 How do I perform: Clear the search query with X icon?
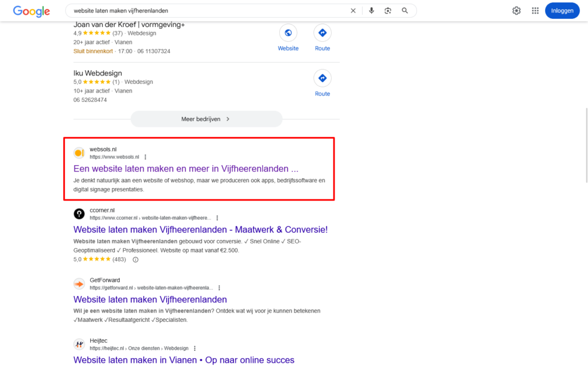point(353,11)
